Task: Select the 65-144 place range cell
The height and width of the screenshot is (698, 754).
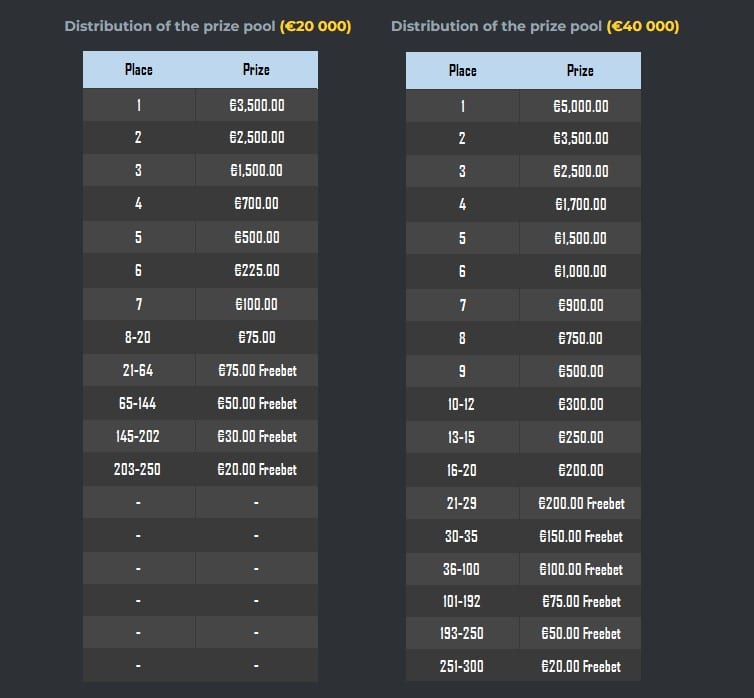Action: click(x=138, y=403)
